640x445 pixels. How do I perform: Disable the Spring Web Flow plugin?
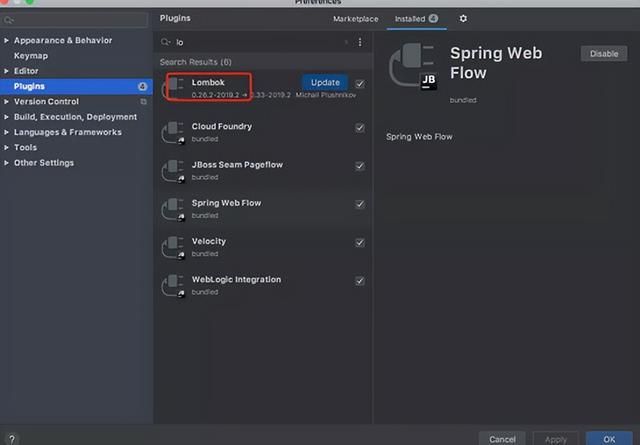coord(604,54)
